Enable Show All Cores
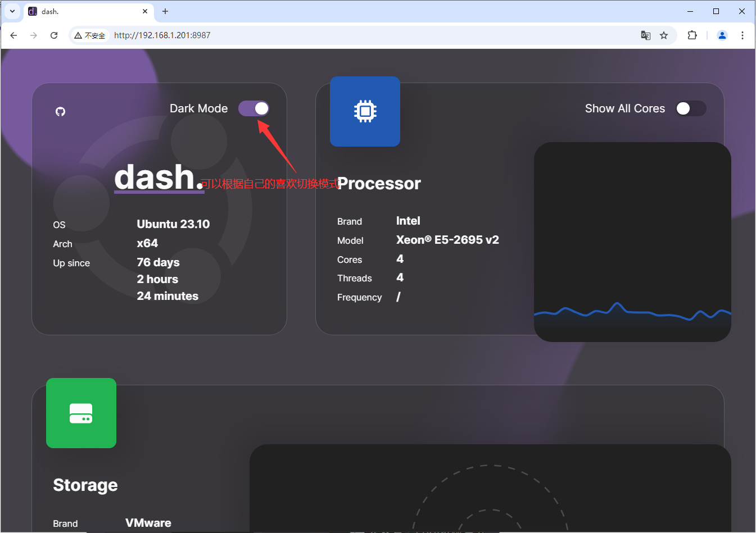This screenshot has height=533, width=756. pos(691,108)
